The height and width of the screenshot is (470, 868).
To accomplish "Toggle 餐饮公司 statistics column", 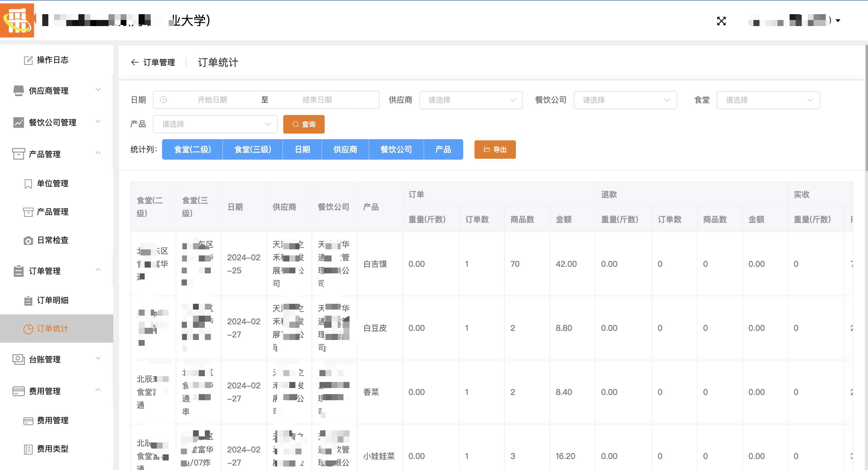I will click(x=396, y=149).
